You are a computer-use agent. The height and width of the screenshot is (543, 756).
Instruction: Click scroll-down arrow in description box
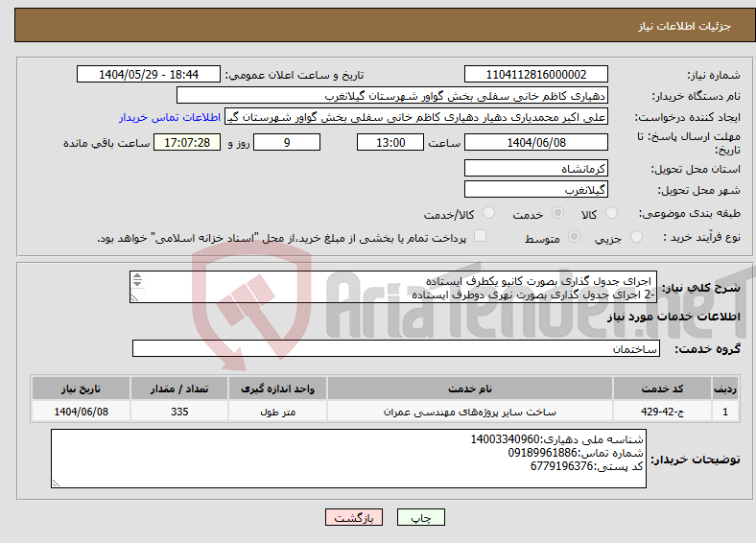pos(137,283)
